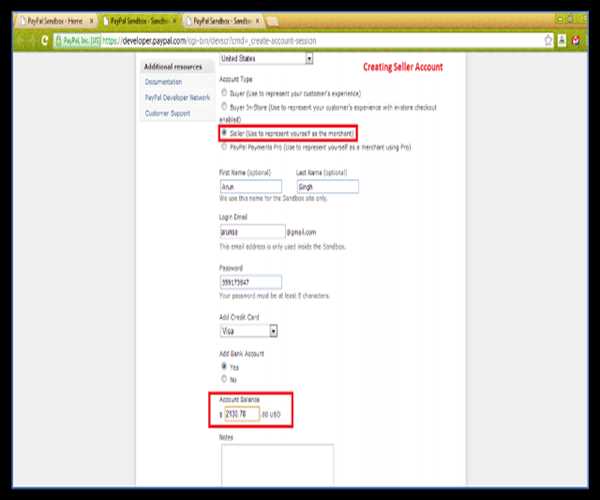
Task: Select No for Add Bank Account
Action: pos(223,379)
